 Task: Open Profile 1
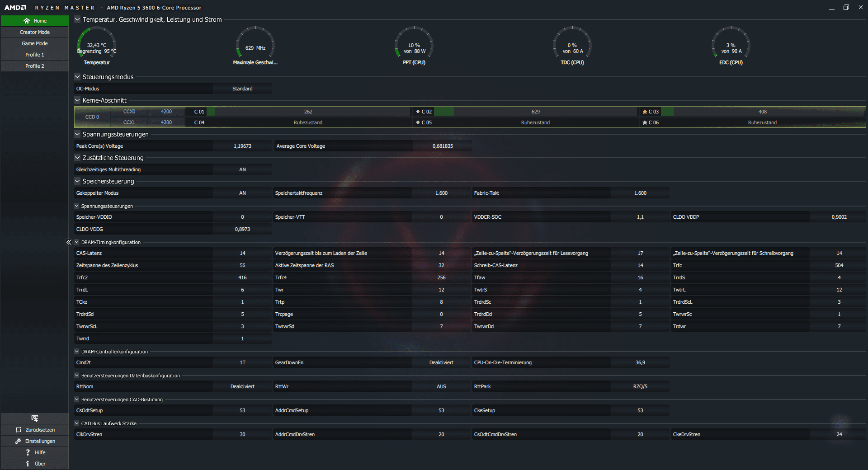(35, 55)
